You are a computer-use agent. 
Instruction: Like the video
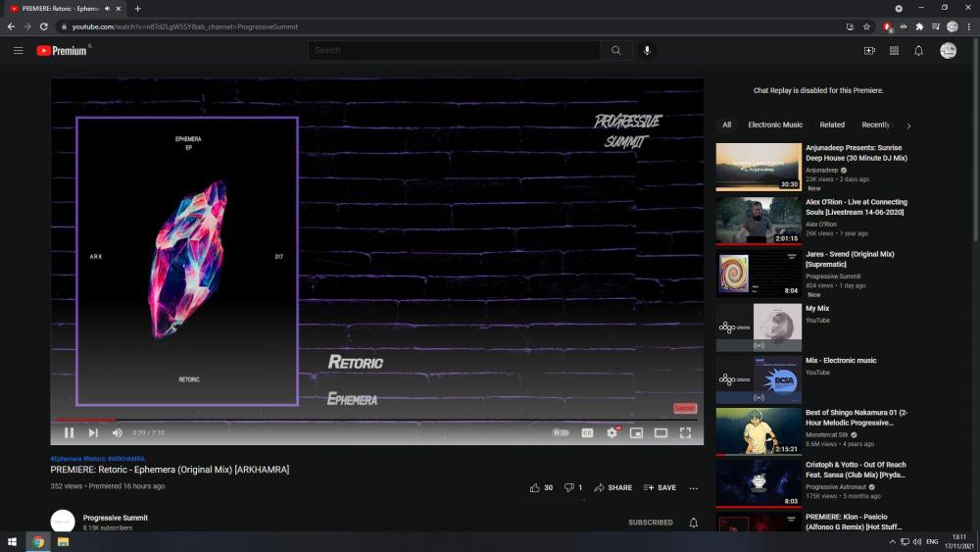click(541, 487)
